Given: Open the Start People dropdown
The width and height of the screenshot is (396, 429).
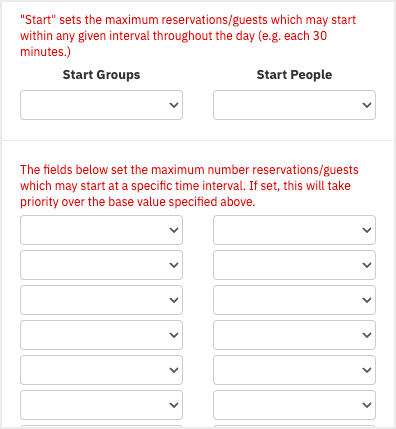Looking at the screenshot, I should (294, 105).
